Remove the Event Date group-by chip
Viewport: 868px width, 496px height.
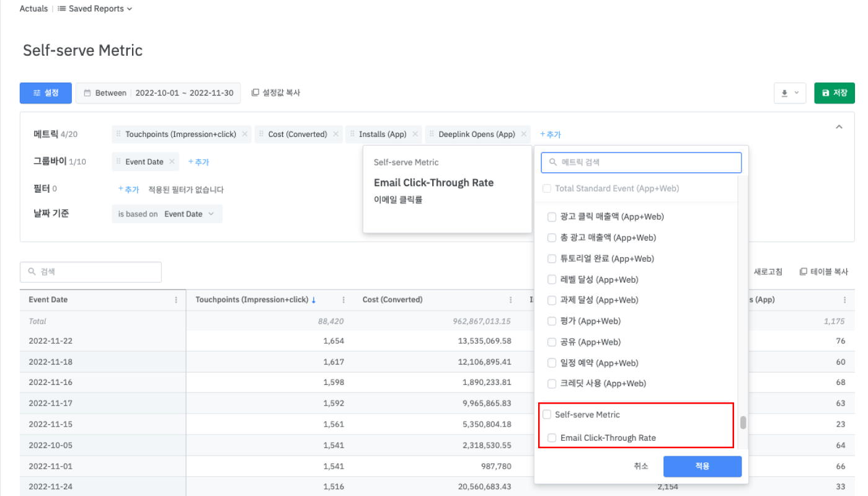pos(172,162)
